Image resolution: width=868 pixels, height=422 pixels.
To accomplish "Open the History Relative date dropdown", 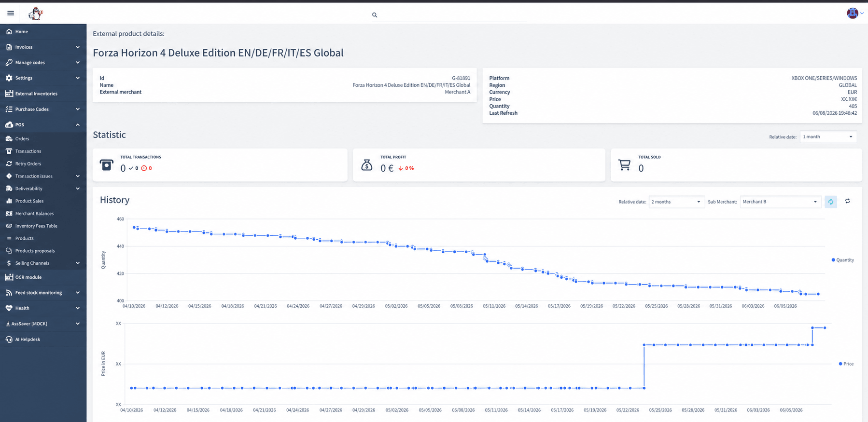I will [676, 202].
